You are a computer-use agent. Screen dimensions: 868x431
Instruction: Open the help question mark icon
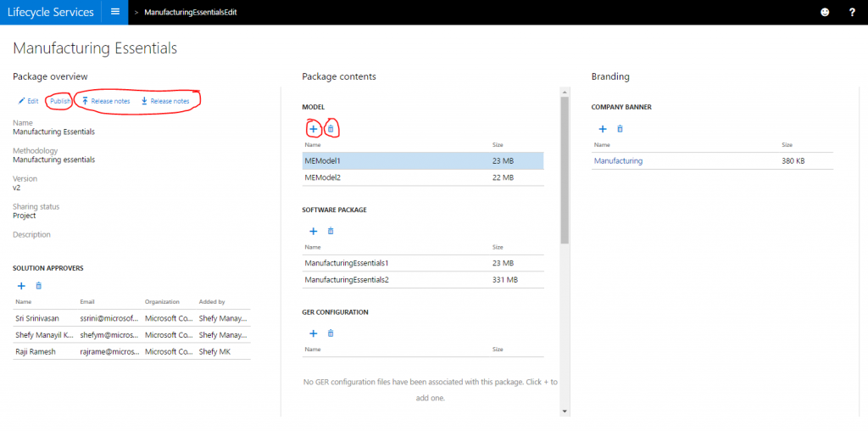pos(852,12)
